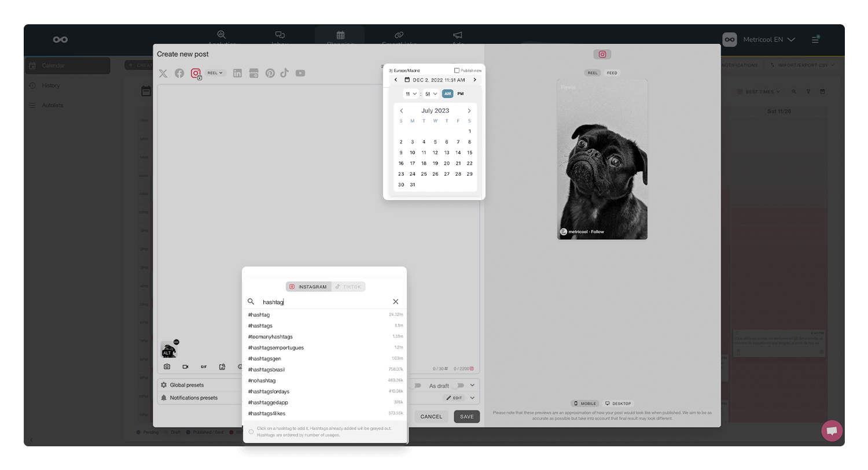Select FEED pill in the preview panel
Image resolution: width=868 pixels, height=470 pixels.
click(x=612, y=73)
